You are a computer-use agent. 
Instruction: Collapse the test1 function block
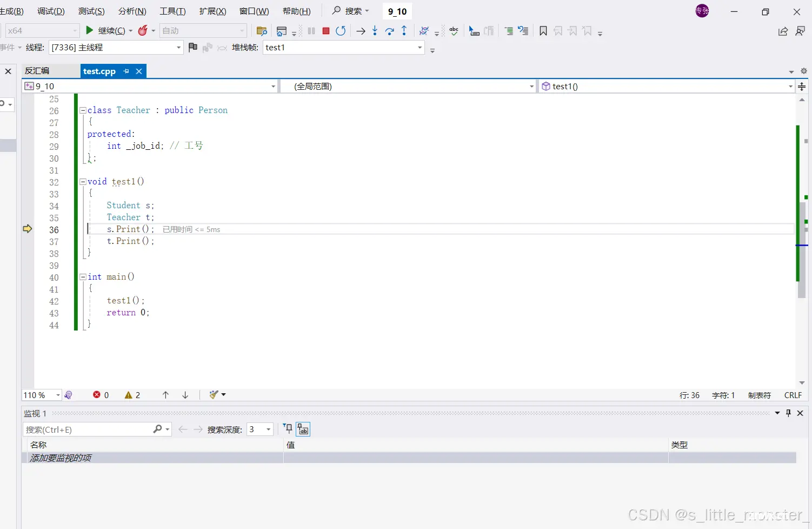[x=83, y=182]
